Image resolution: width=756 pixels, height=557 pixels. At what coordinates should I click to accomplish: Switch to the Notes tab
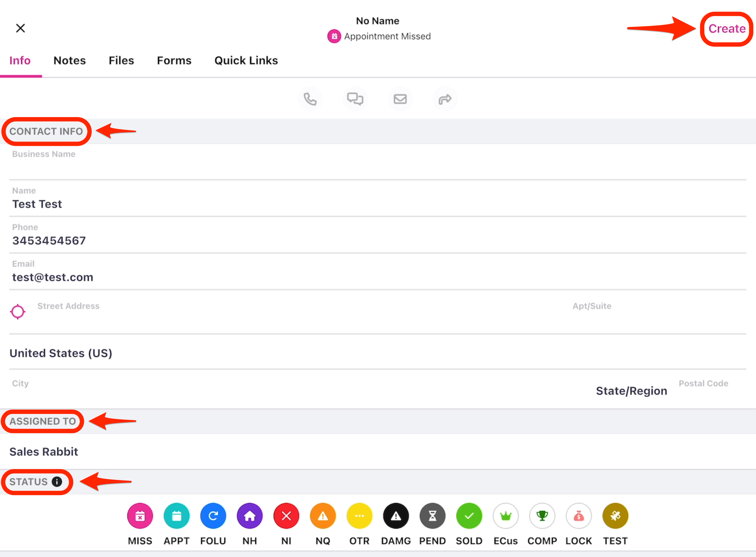click(69, 61)
